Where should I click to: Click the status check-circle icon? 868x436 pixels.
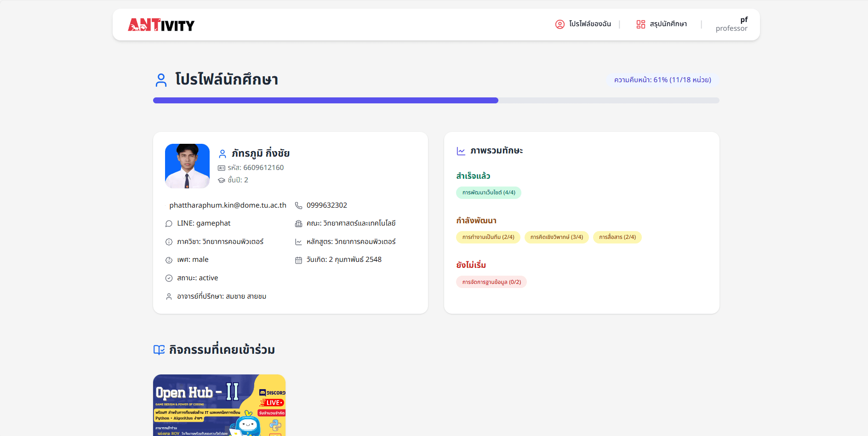[x=169, y=278]
